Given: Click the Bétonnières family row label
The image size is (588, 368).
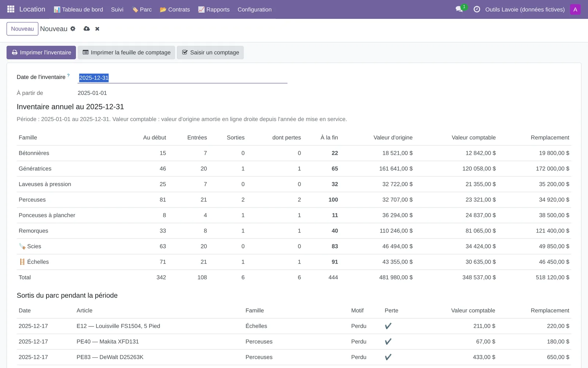Looking at the screenshot, I should (x=34, y=153).
